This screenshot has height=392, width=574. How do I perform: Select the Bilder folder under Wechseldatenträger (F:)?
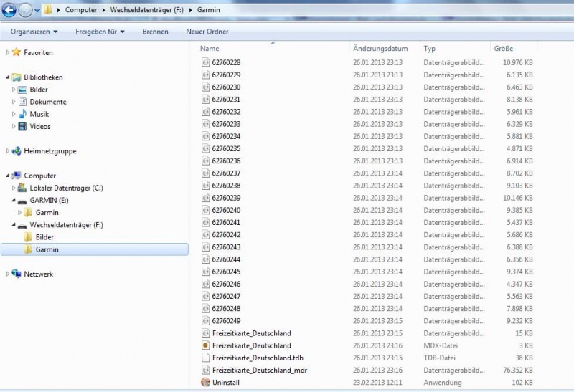coord(44,237)
